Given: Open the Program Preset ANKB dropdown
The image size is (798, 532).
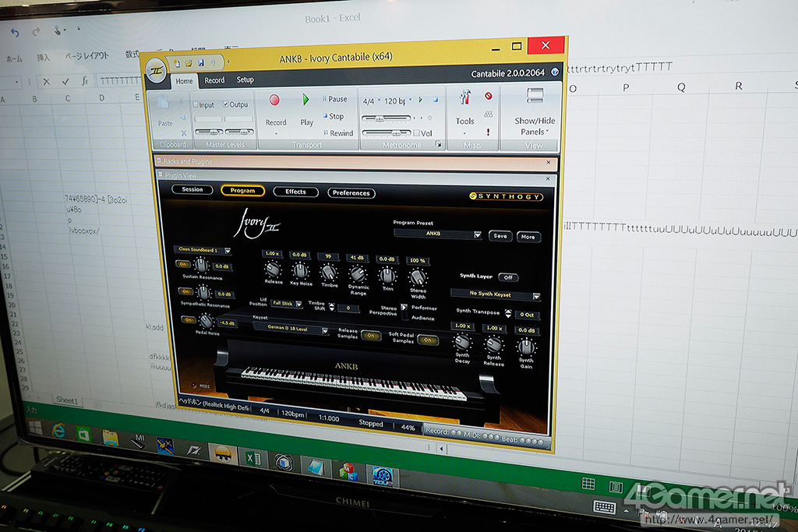Looking at the screenshot, I should click(x=438, y=234).
